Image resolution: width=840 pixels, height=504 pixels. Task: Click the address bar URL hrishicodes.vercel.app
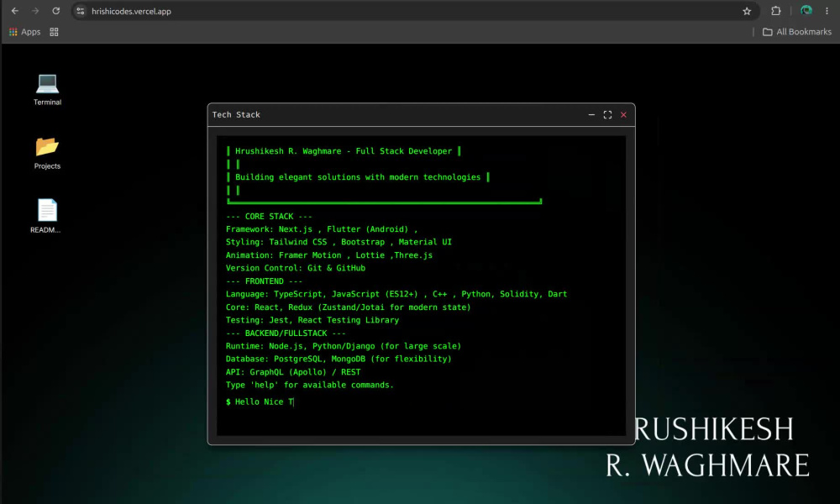pyautogui.click(x=131, y=11)
